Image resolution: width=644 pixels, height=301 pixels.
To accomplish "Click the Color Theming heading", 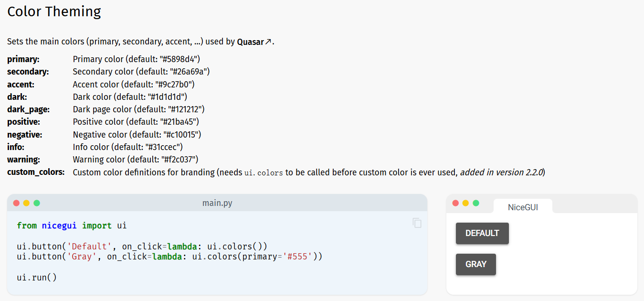I will (x=54, y=11).
